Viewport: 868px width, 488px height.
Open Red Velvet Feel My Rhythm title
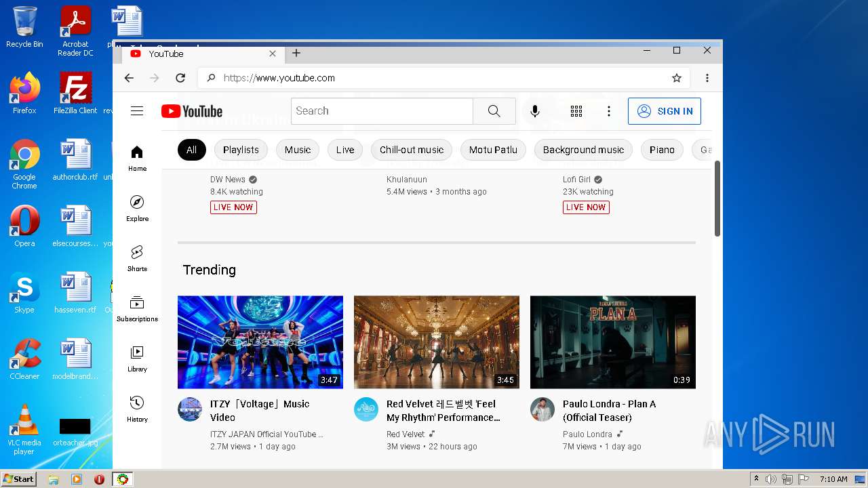443,411
